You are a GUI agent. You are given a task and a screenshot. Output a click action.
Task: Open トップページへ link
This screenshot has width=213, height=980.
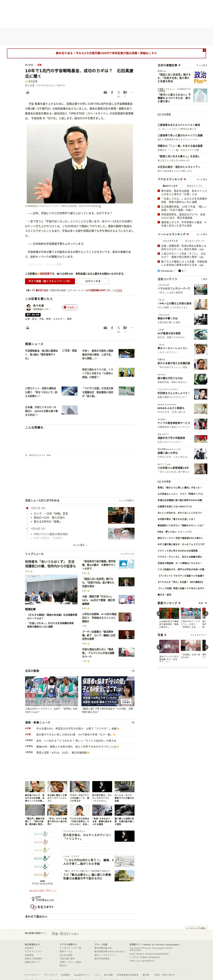(127, 554)
